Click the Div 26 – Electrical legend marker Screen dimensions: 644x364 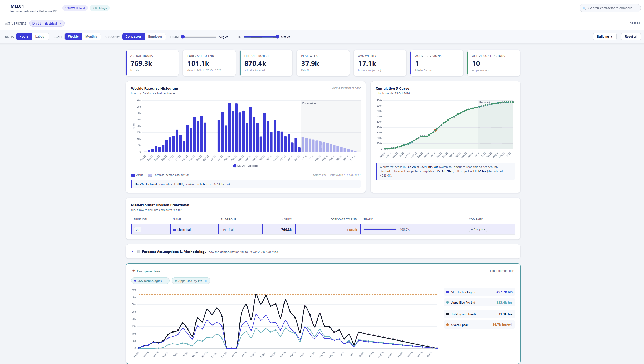coord(235,166)
